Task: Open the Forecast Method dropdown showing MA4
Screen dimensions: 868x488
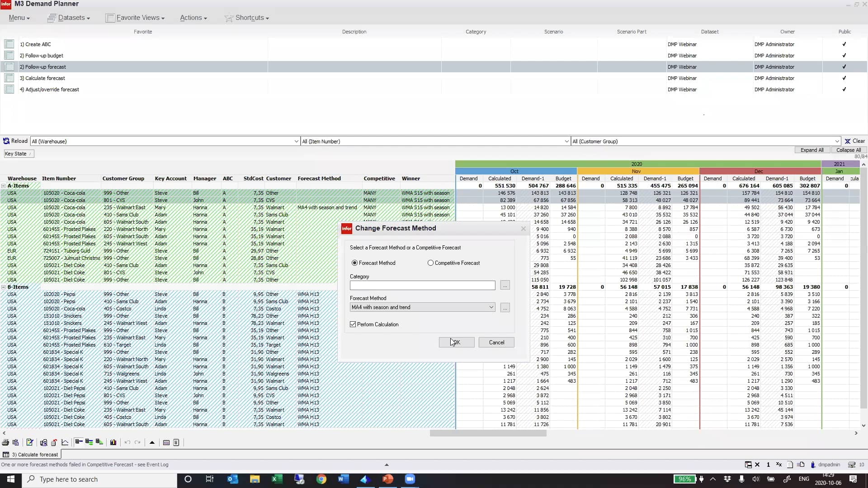Action: tap(491, 307)
